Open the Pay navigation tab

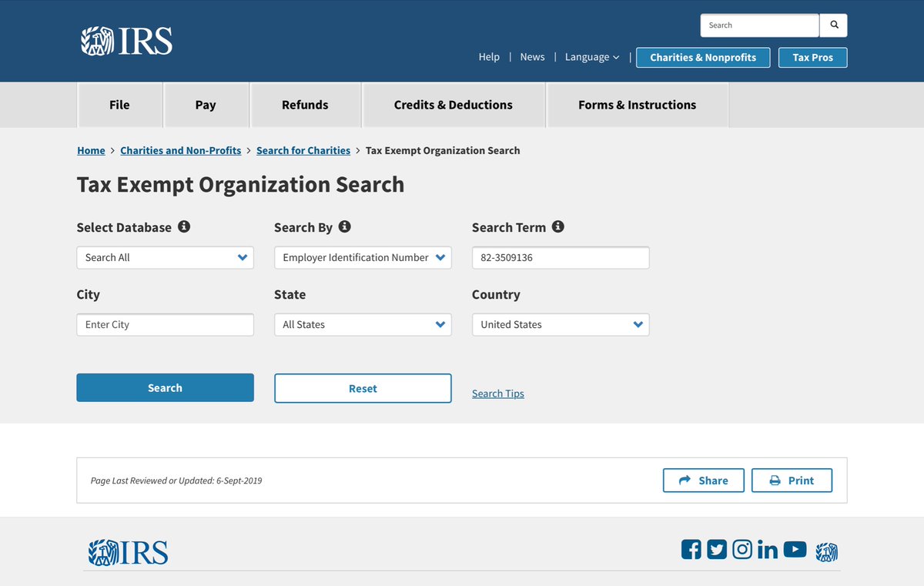tap(206, 105)
